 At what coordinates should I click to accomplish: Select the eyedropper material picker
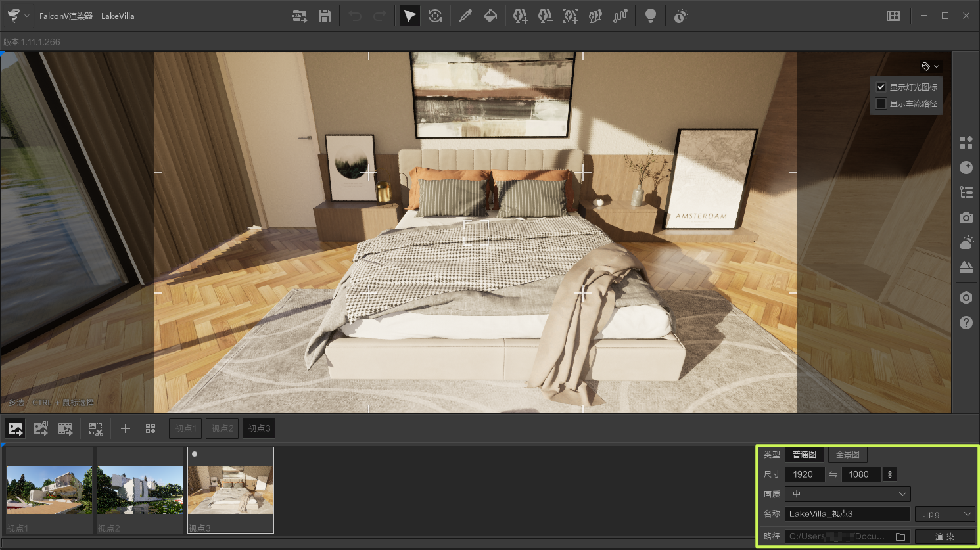pos(465,16)
